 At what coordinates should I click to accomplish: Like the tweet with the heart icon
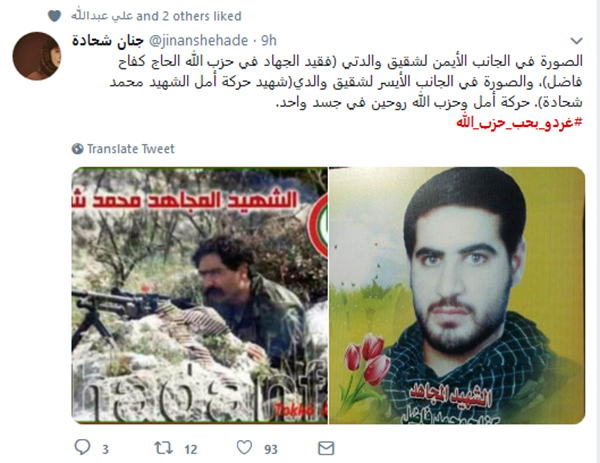pos(244,448)
